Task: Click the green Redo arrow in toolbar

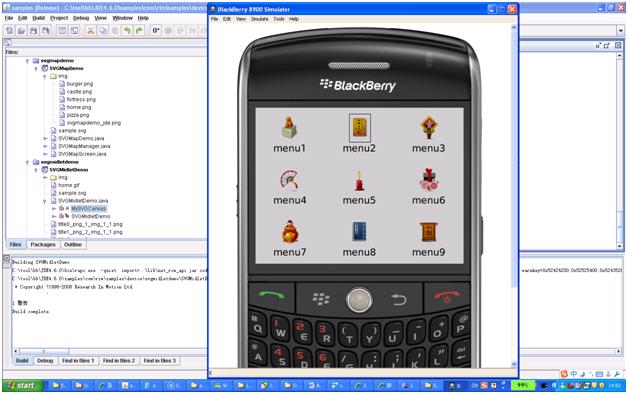Action: click(x=139, y=30)
